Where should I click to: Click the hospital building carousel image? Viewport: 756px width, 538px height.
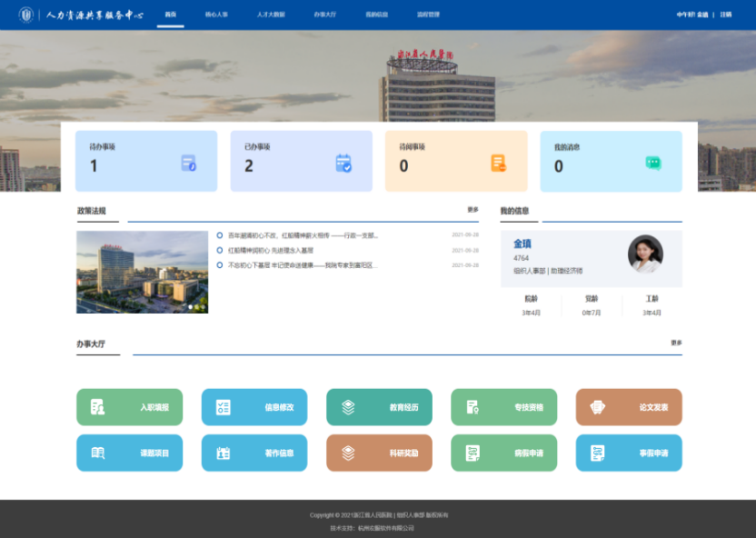tap(142, 272)
